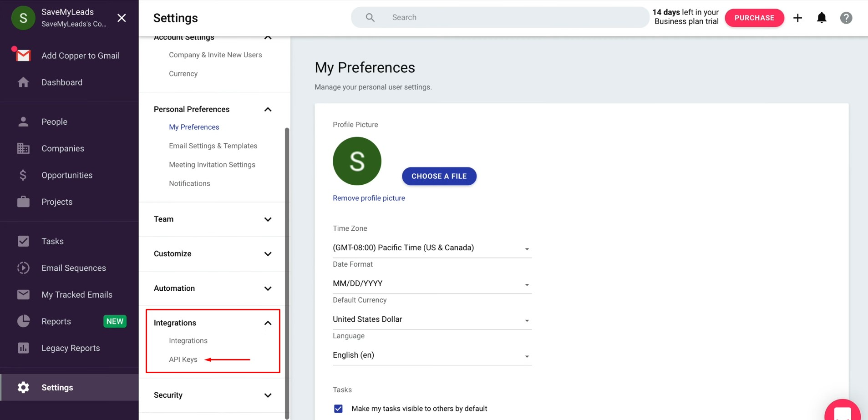Expand the Customize section chevron
This screenshot has height=420, width=868.
(268, 254)
